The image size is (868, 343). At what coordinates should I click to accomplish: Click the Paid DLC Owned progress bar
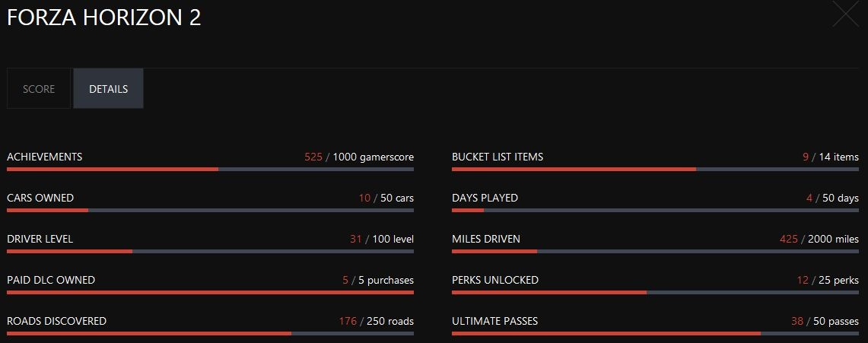tap(210, 292)
